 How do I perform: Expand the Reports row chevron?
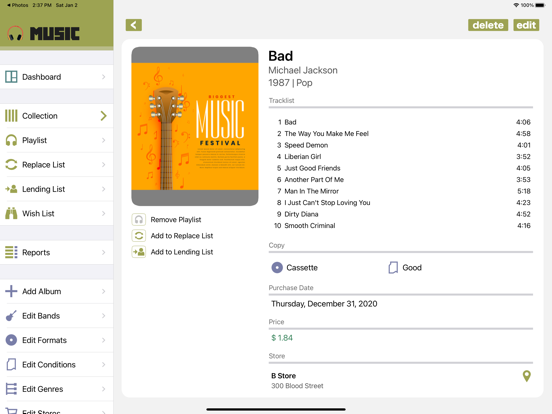click(104, 252)
